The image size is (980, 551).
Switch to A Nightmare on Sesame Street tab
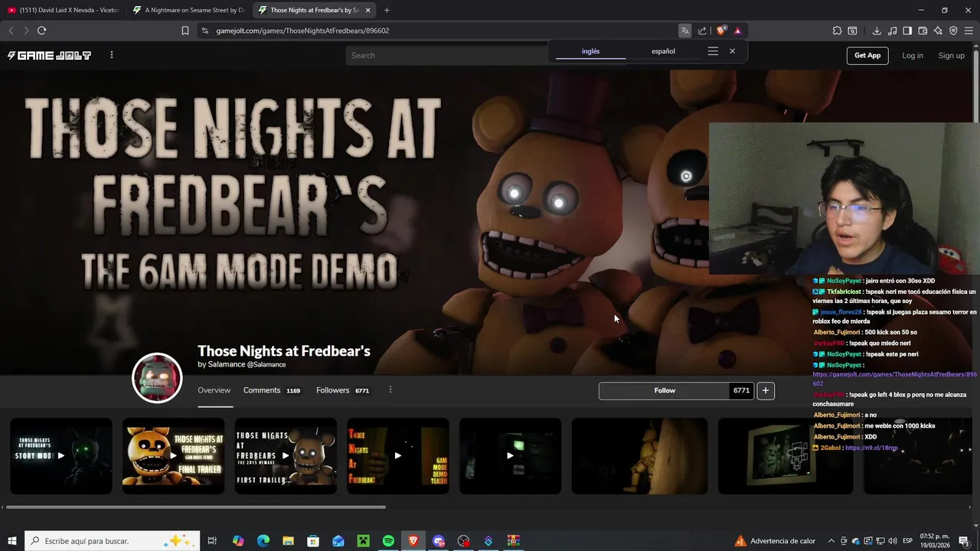pyautogui.click(x=188, y=10)
